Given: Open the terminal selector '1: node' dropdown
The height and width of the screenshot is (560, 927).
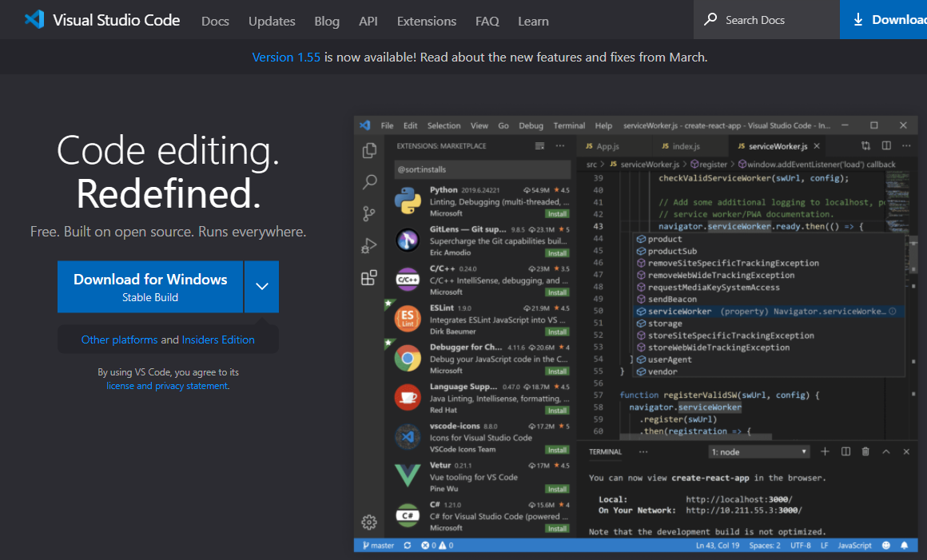Looking at the screenshot, I should pos(758,452).
